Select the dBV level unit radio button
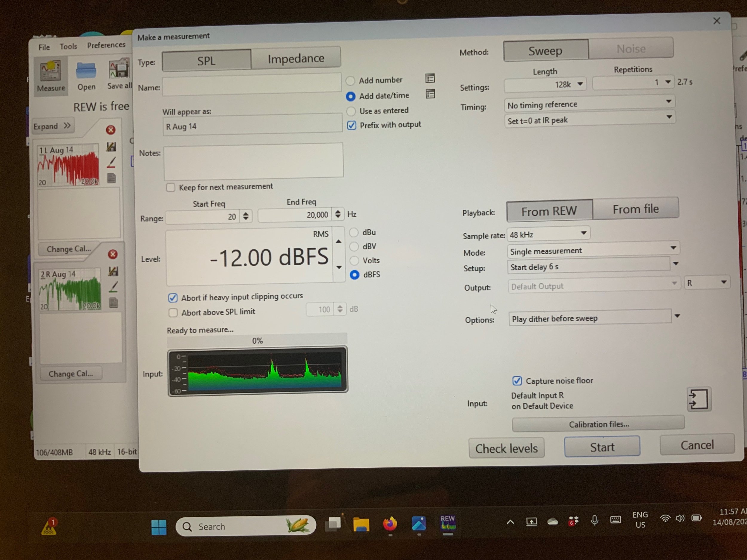The width and height of the screenshot is (747, 560). pyautogui.click(x=354, y=247)
